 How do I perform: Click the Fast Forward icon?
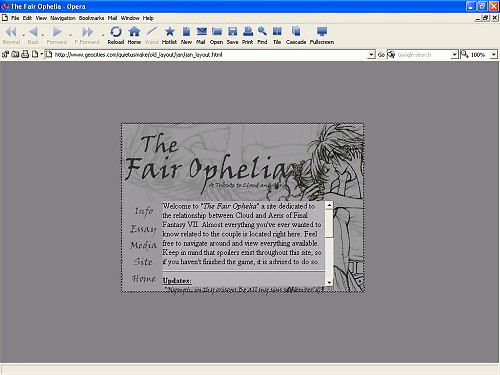tap(87, 32)
